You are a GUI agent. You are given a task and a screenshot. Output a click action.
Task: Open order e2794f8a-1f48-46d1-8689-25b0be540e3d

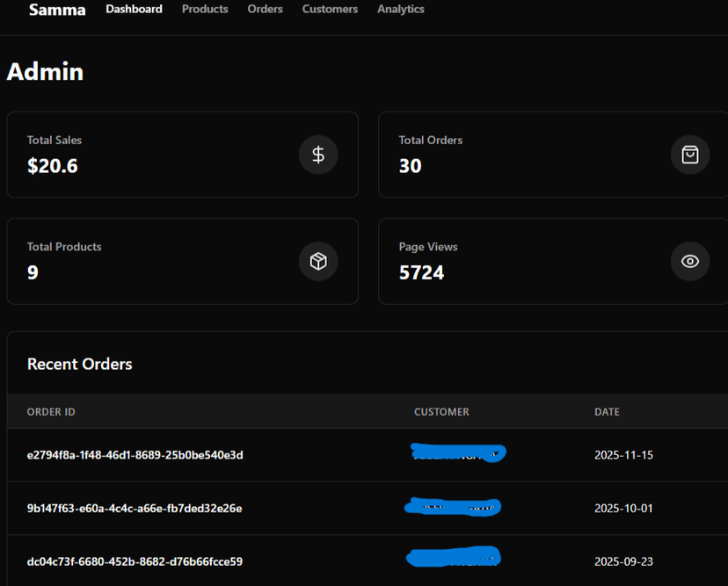click(134, 455)
